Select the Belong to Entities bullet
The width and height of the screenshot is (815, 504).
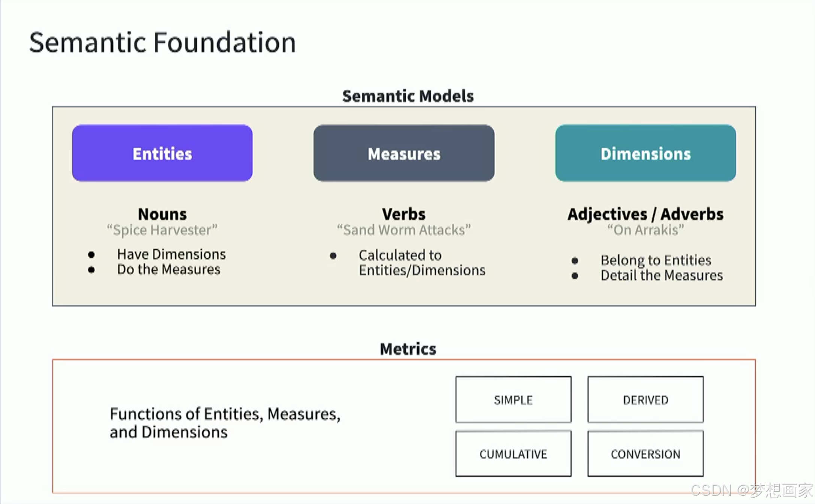656,260
